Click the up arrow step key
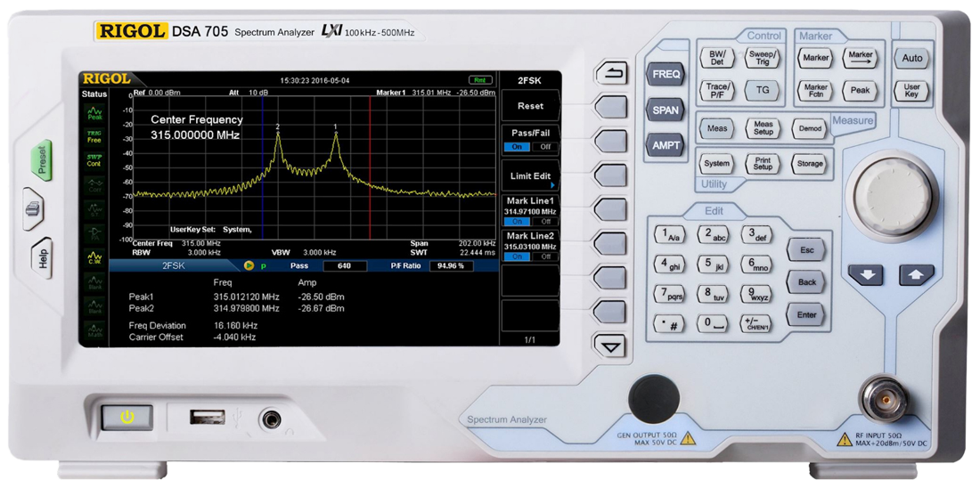The height and width of the screenshot is (488, 980). 917,275
